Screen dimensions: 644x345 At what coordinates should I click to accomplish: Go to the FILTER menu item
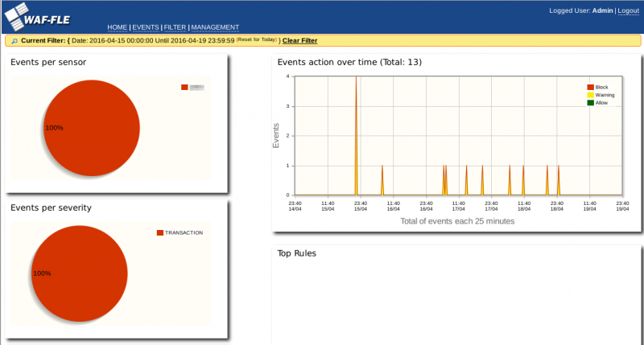pos(175,27)
